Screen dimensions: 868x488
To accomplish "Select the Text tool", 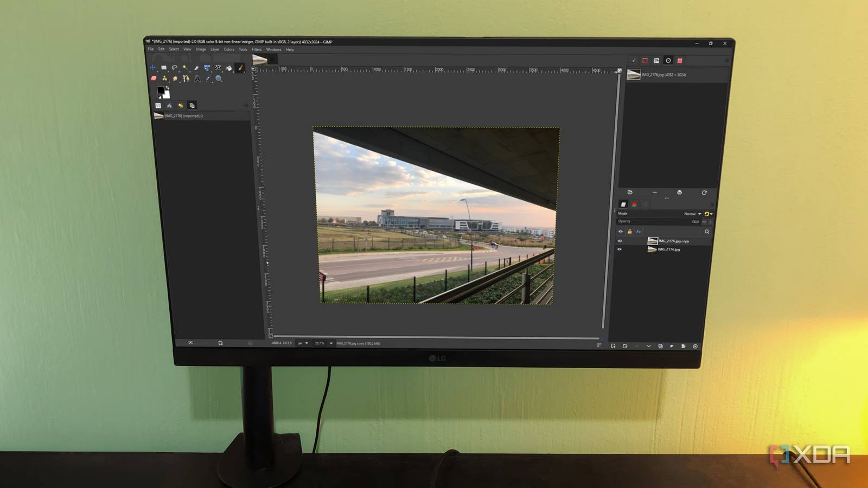I will tap(197, 79).
